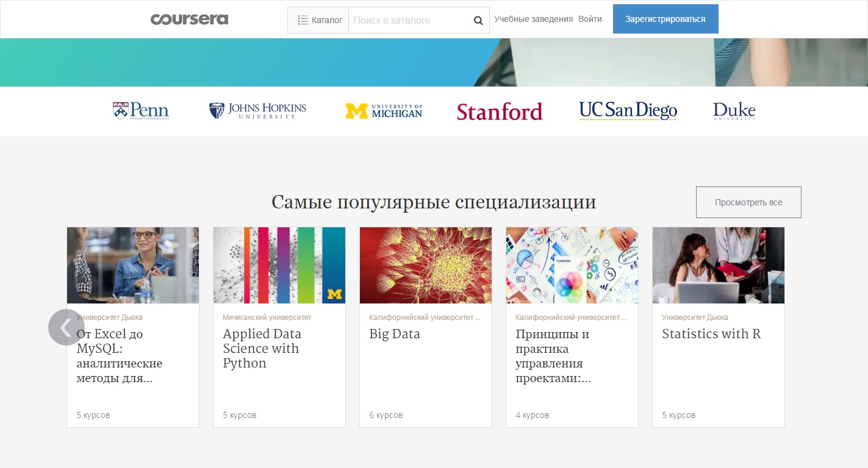Click the UC San Diego logo
Image resolution: width=868 pixels, height=468 pixels.
coord(628,111)
